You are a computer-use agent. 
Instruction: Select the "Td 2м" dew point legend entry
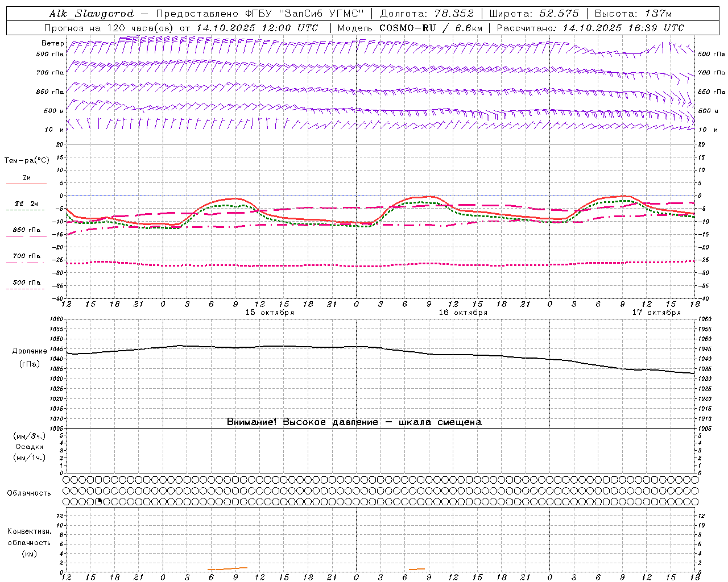point(27,203)
